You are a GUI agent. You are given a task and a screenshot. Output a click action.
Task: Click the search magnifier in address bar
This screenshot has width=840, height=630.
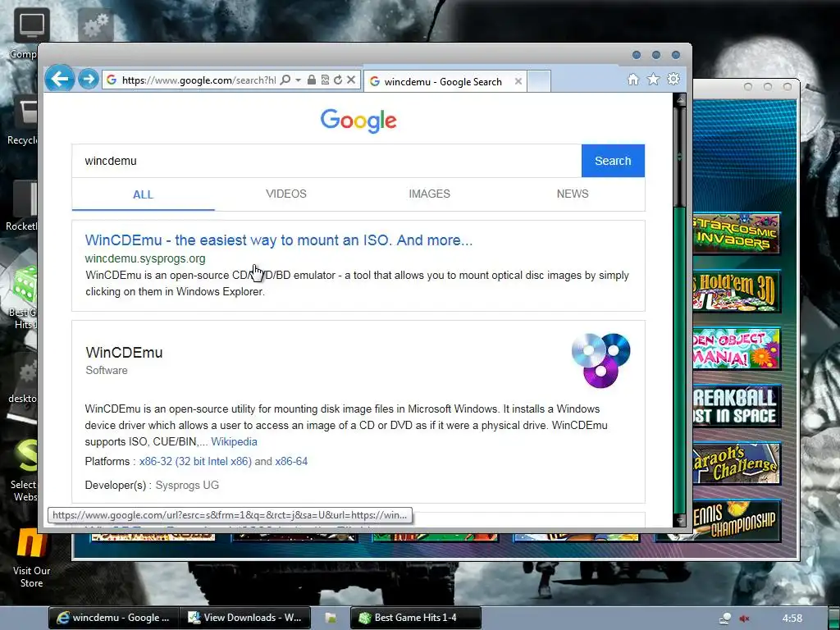click(x=285, y=80)
